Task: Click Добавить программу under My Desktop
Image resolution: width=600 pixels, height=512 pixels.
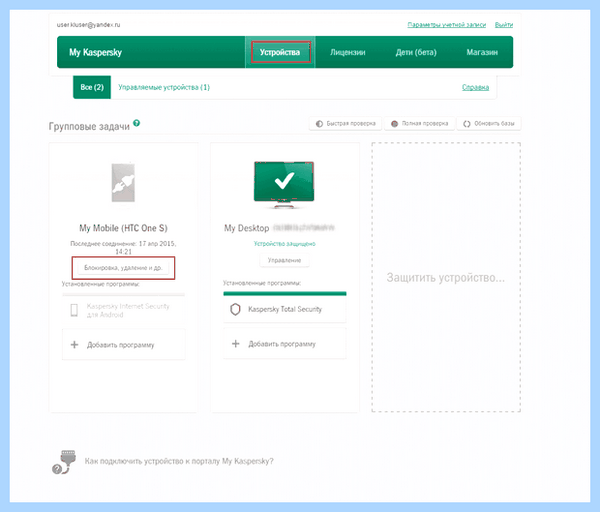Action: (x=285, y=344)
